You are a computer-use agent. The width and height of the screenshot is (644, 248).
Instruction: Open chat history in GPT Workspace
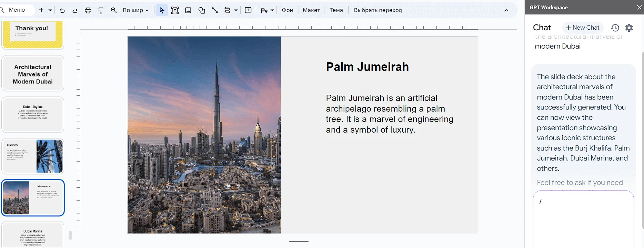tap(615, 28)
